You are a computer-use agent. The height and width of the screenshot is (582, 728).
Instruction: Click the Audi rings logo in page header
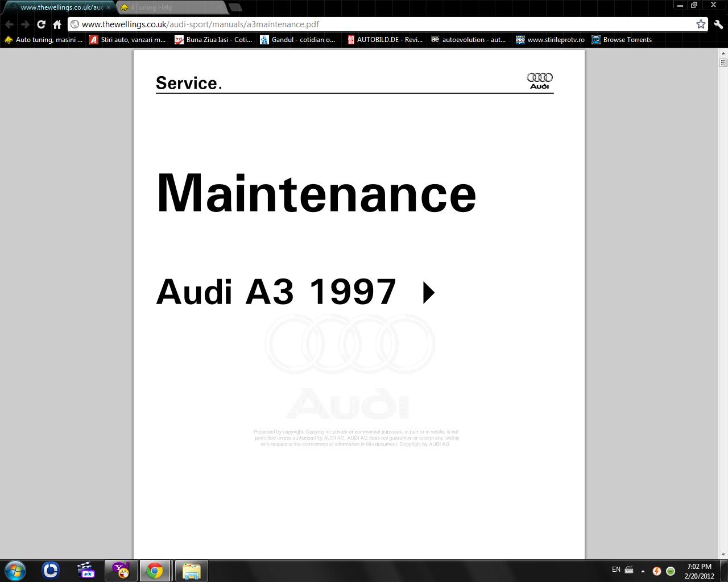[x=540, y=81]
